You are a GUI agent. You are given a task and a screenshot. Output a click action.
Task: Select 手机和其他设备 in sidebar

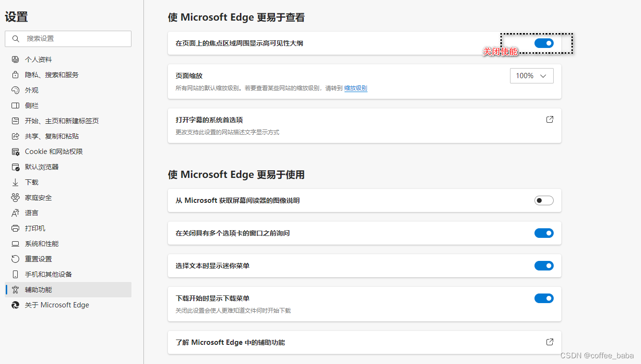(68, 274)
